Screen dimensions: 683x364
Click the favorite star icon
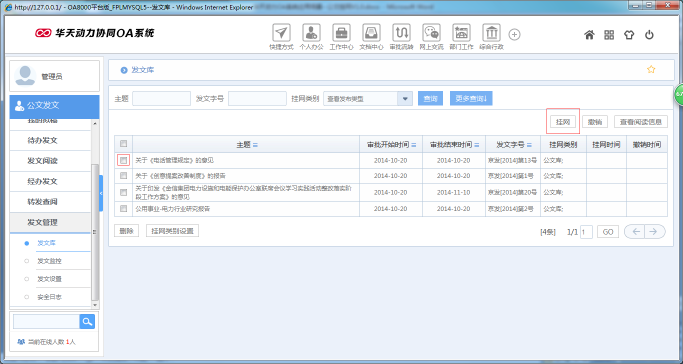coord(651,69)
